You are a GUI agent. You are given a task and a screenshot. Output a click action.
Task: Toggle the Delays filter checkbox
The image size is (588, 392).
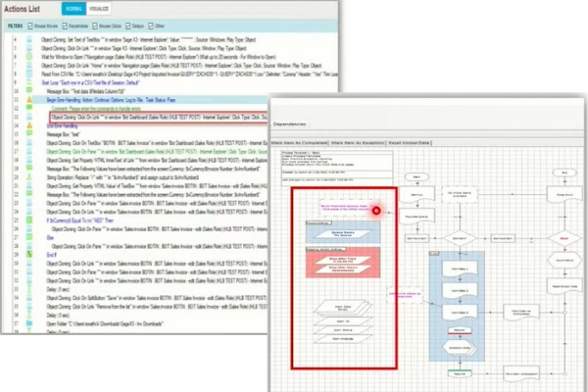click(127, 25)
